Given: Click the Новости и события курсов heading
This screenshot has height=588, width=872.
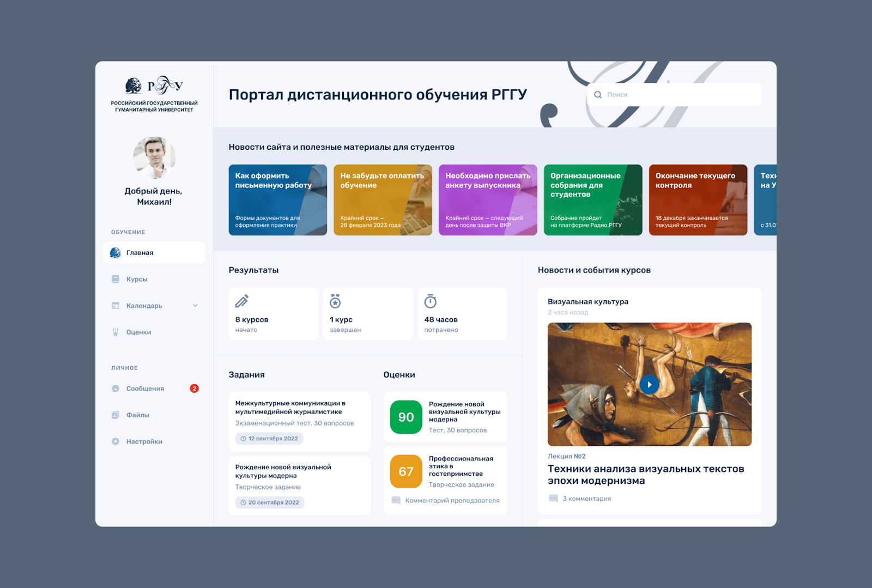Looking at the screenshot, I should click(594, 270).
